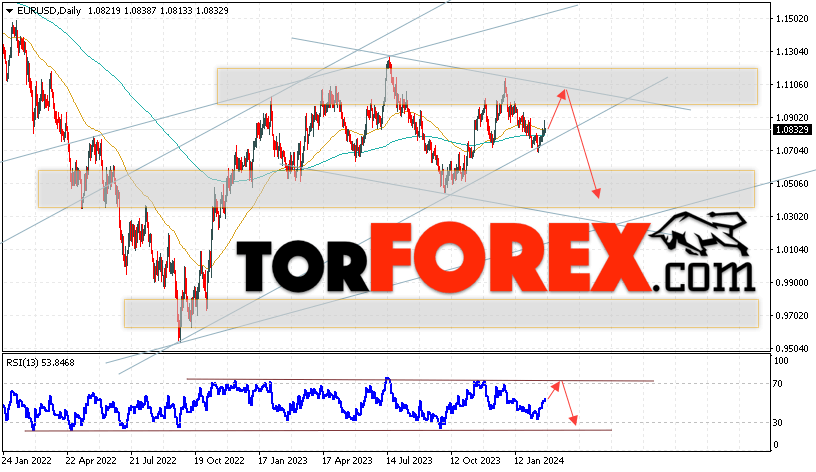Select the 14 Jul 2023 date label
Viewport: 816px width, 472px height.
pyautogui.click(x=410, y=461)
